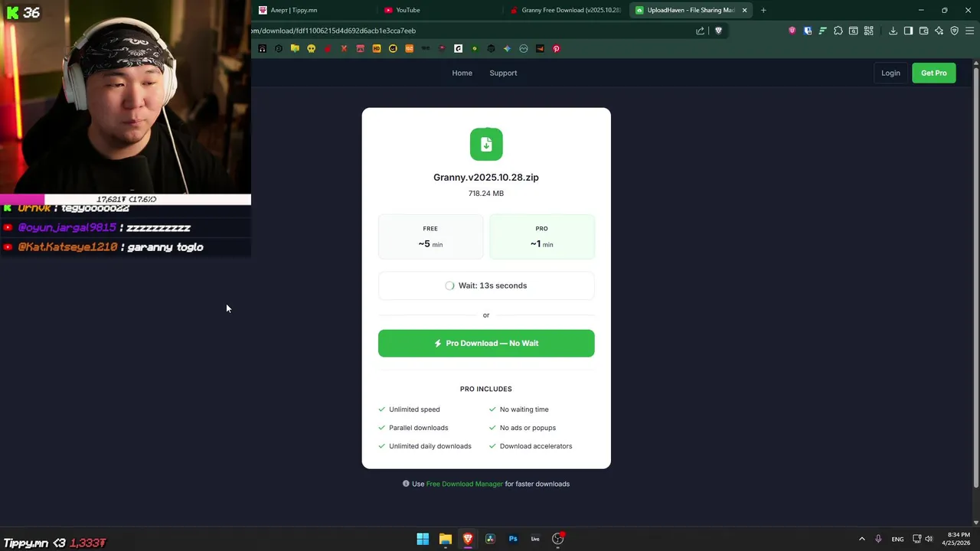Open the Free Download Manager link
This screenshot has height=551, width=980.
[465, 484]
